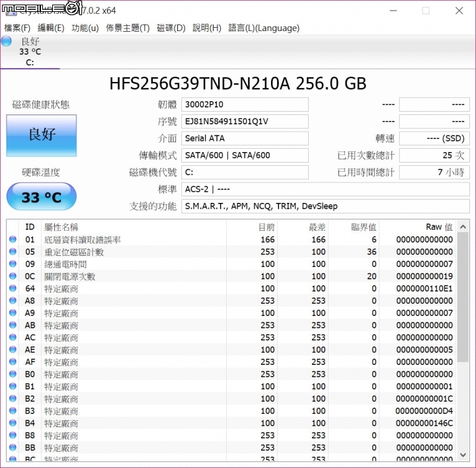Click raw value 0000000000D4
This screenshot has width=476, height=468.
[424, 410]
